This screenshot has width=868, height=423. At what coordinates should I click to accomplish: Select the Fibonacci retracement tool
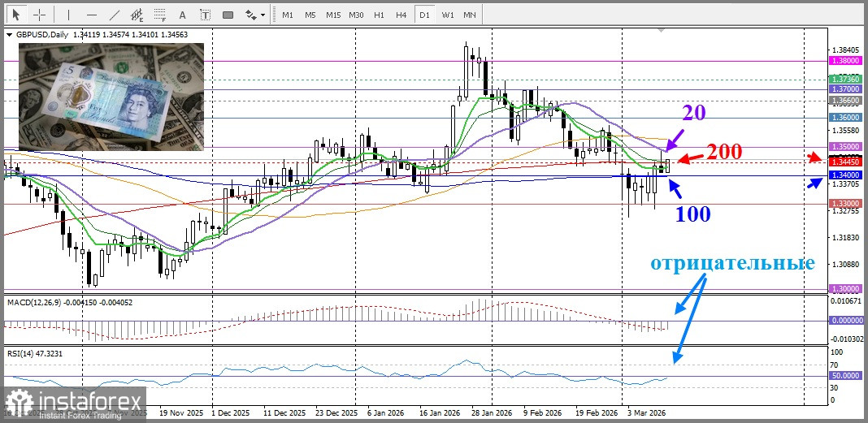click(x=159, y=15)
